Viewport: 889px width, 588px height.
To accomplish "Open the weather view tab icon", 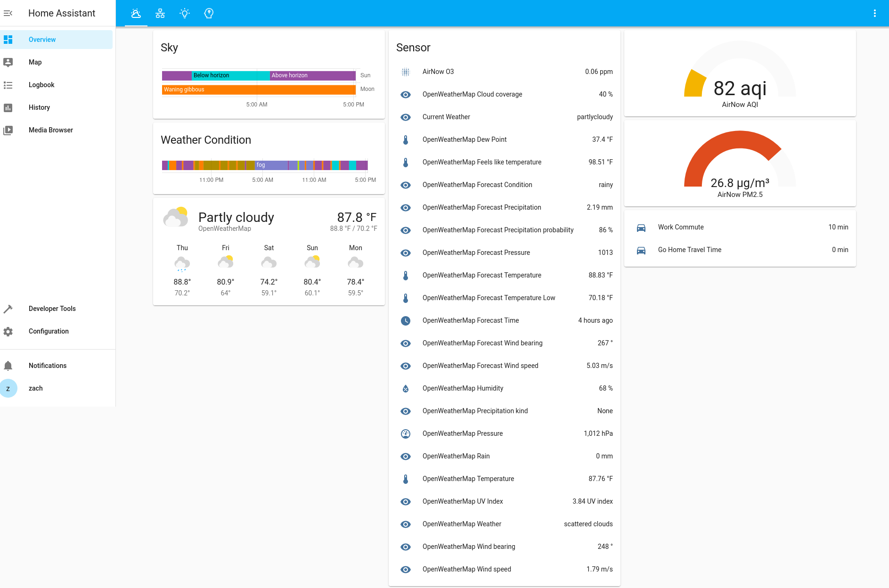I will click(136, 13).
